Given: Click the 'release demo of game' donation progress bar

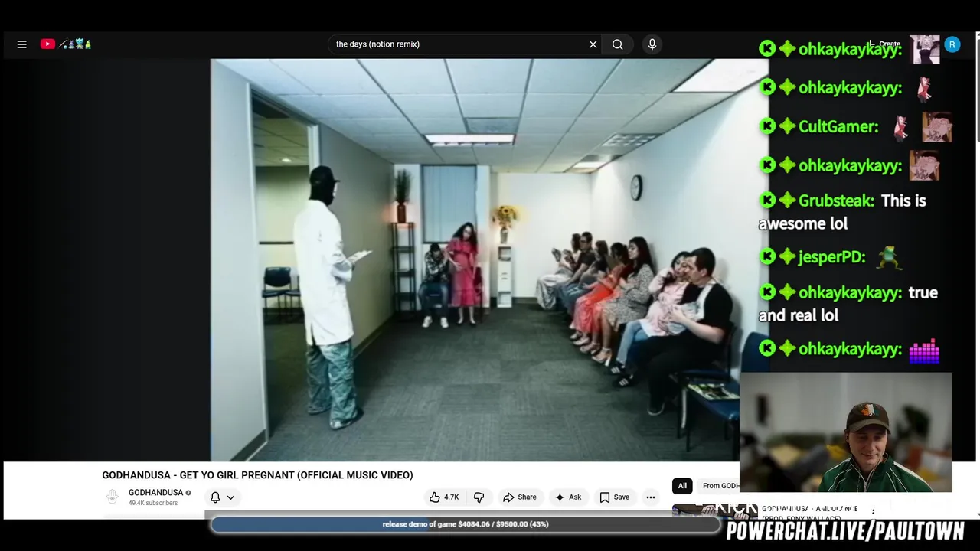Looking at the screenshot, I should [465, 524].
